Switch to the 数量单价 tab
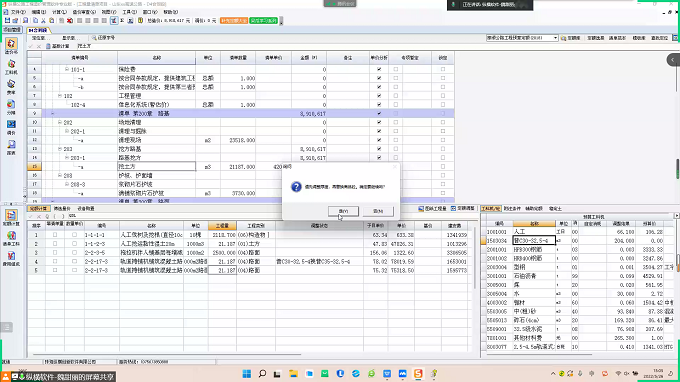Screen dimensions: 680x382 point(62,209)
